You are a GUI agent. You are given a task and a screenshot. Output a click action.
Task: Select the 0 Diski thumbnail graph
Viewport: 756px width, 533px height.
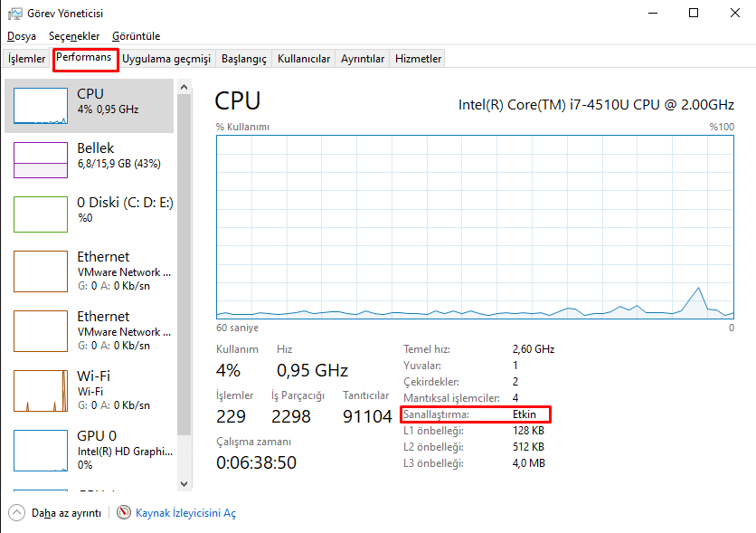[41, 214]
